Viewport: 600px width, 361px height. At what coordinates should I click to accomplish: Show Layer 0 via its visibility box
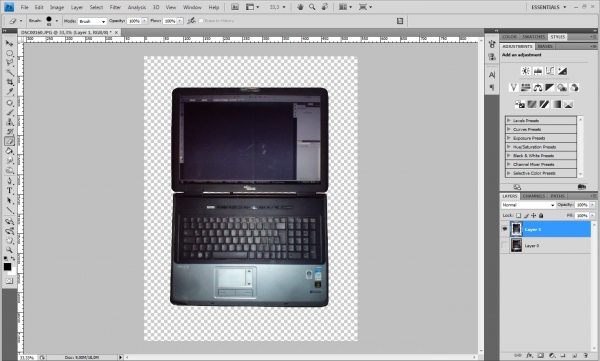(505, 245)
